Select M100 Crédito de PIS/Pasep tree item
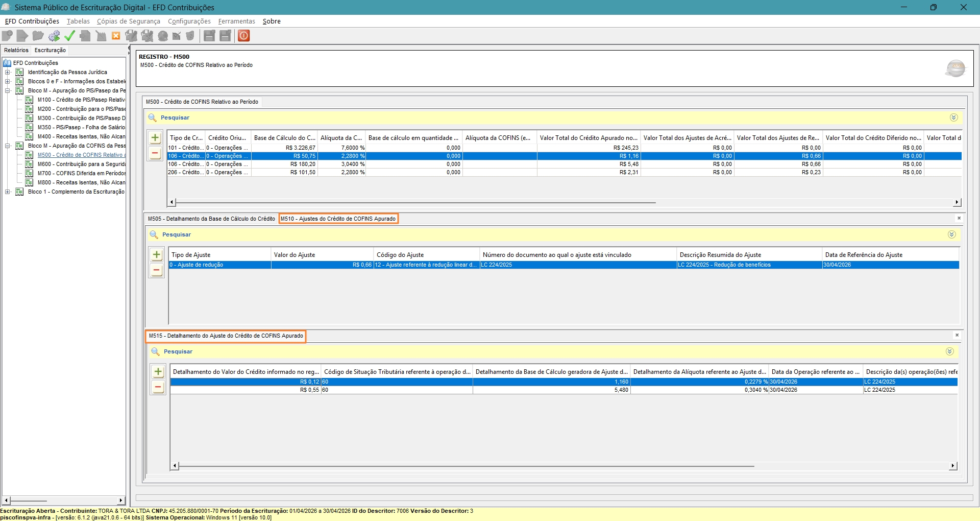The width and height of the screenshot is (980, 521). (x=81, y=100)
